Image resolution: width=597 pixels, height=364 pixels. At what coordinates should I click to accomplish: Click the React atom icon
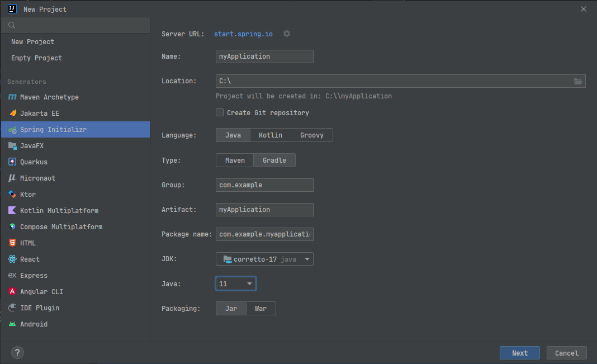(12, 259)
